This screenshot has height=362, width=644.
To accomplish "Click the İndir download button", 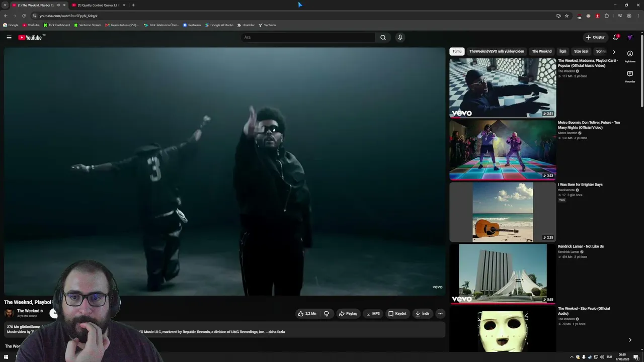I will tap(423, 314).
